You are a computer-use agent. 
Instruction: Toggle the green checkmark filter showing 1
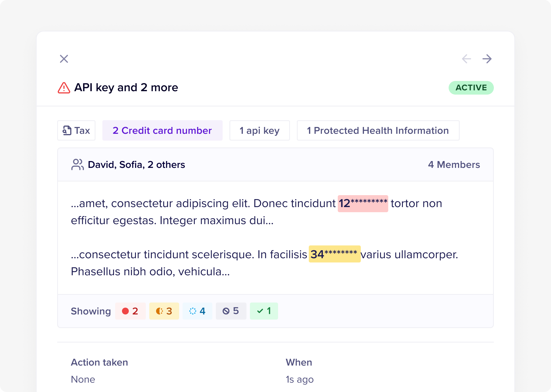[x=264, y=311]
